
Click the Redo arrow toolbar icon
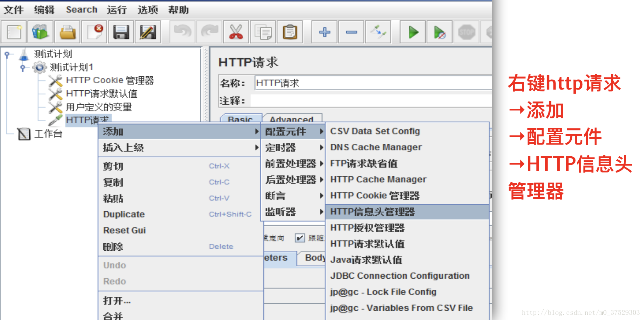209,32
